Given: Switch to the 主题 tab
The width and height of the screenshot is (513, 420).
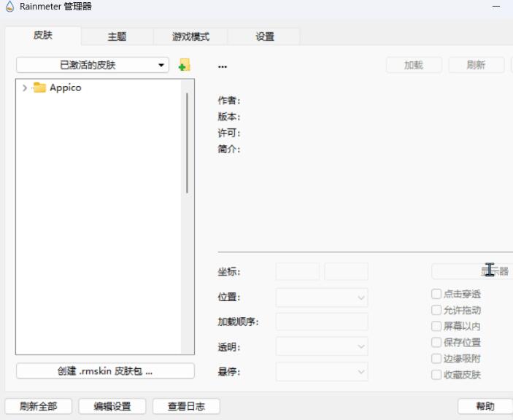Looking at the screenshot, I should coord(117,37).
